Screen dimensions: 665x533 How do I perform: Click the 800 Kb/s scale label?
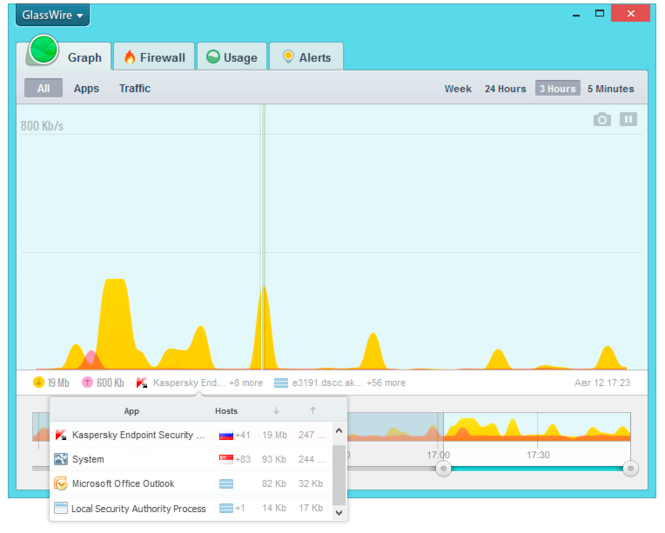pos(42,126)
